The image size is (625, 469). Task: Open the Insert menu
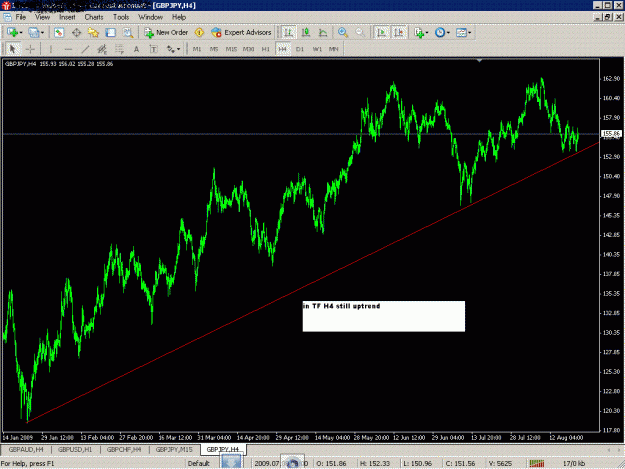click(x=67, y=17)
